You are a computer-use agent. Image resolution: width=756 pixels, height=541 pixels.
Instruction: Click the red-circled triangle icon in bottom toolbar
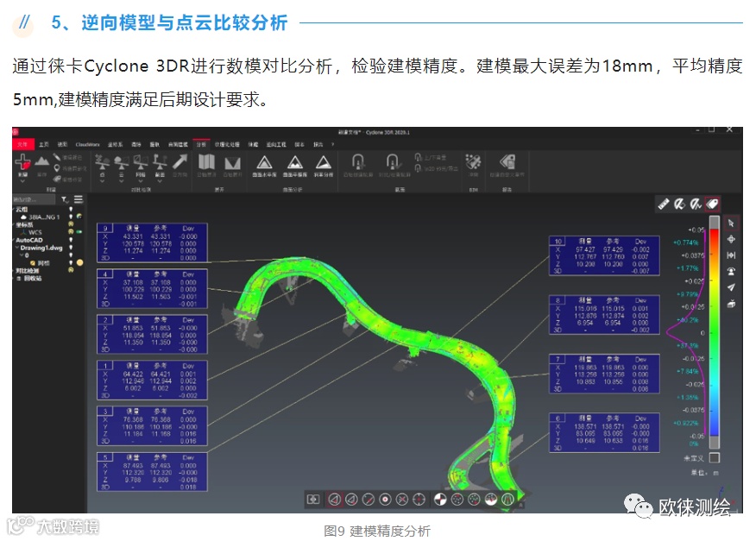[x=335, y=500]
